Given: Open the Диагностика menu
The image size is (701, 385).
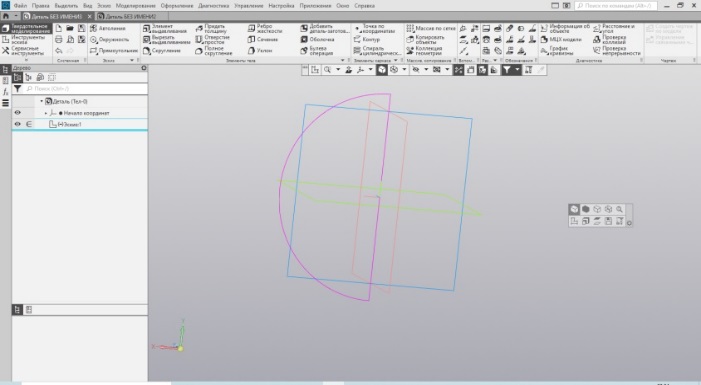Looking at the screenshot, I should [x=213, y=6].
